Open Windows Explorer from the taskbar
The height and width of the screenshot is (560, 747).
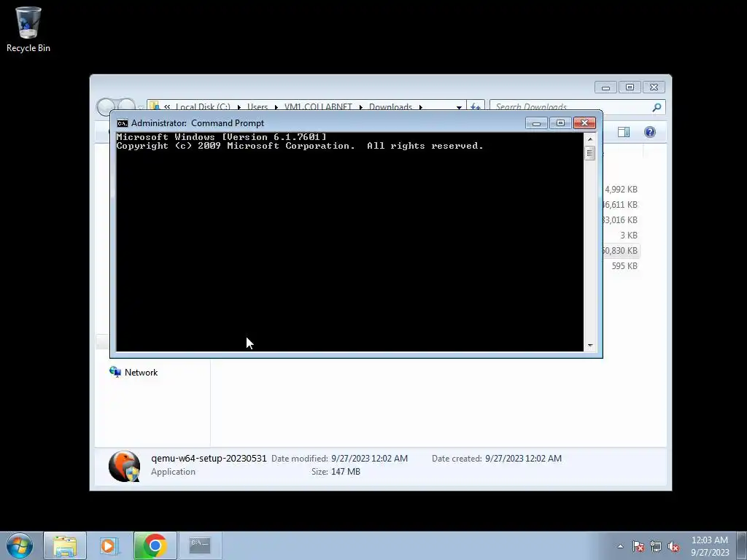(65, 545)
